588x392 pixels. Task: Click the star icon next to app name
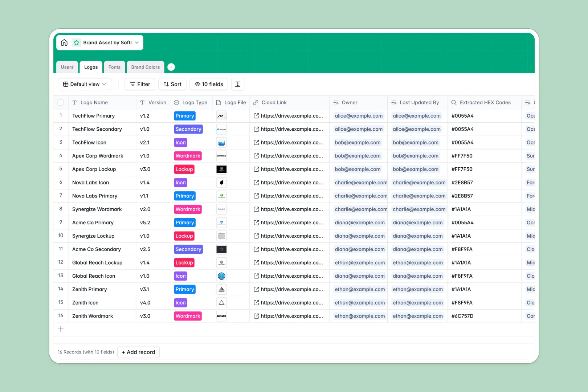pos(76,42)
